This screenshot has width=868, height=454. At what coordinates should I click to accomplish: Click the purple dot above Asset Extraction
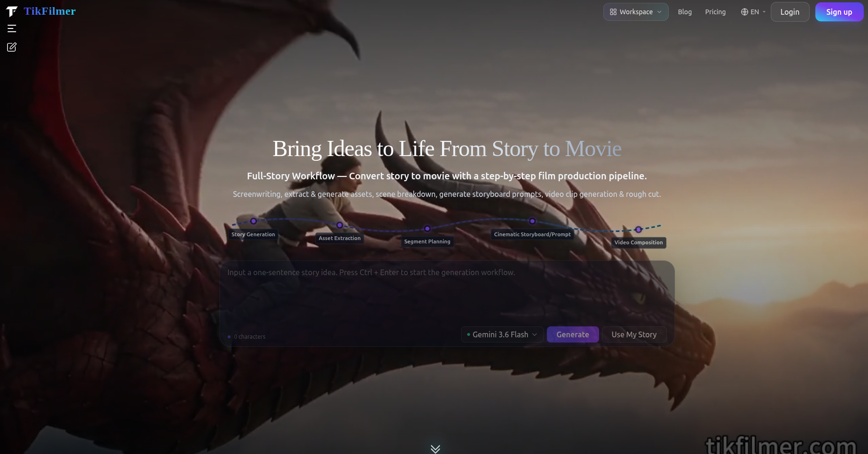340,225
